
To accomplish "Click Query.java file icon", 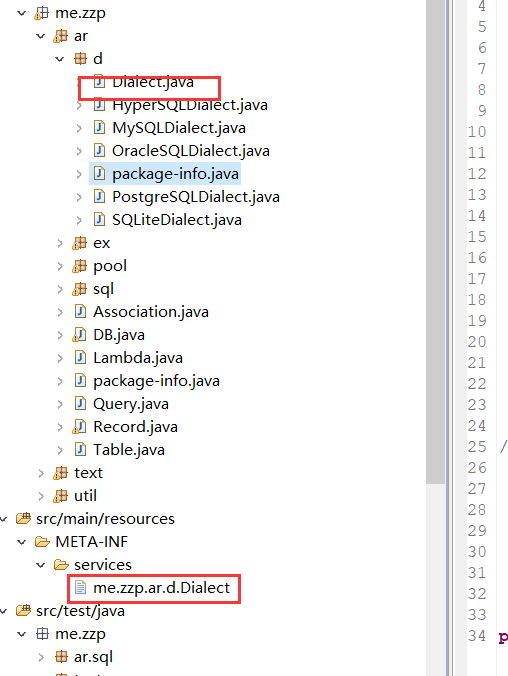I will (80, 404).
